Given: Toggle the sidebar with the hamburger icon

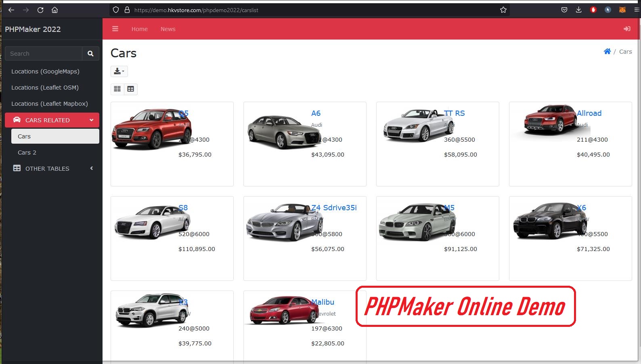Looking at the screenshot, I should (x=115, y=29).
